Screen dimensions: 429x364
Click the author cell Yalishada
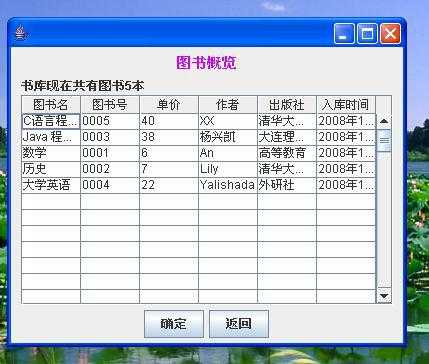coord(228,185)
